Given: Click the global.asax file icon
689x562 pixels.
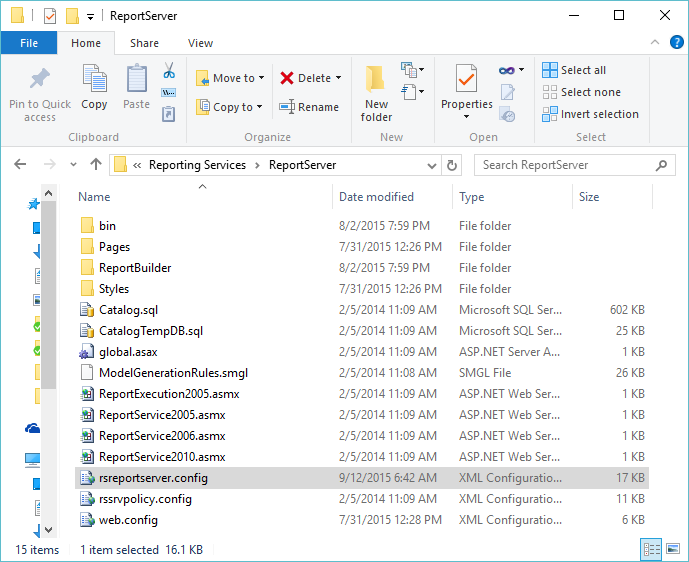Looking at the screenshot, I should coord(87,352).
